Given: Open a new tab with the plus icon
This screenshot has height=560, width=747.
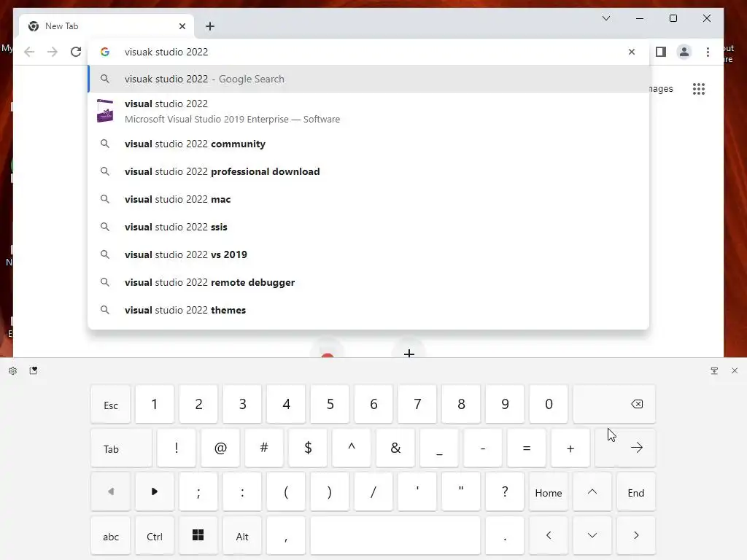Looking at the screenshot, I should [x=210, y=26].
